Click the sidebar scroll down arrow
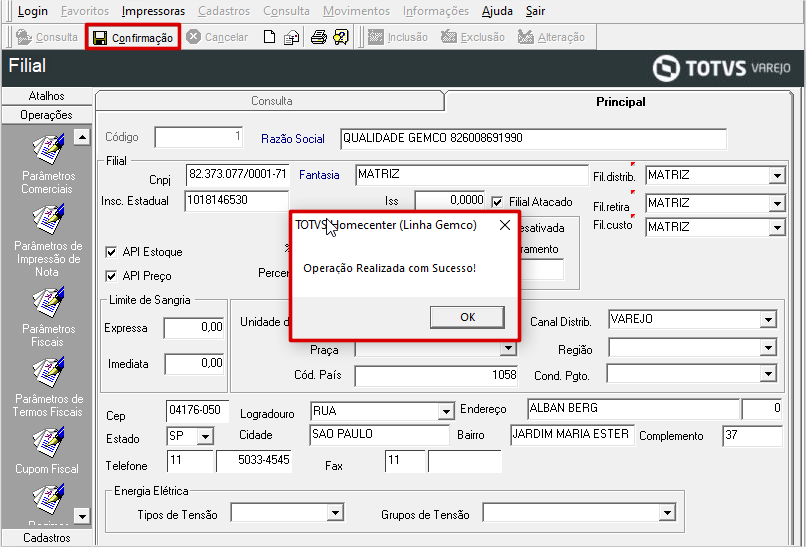 click(x=82, y=515)
